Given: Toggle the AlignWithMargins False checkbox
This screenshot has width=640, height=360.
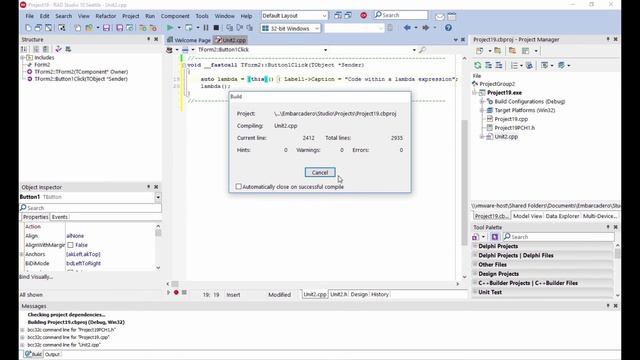Looking at the screenshot, I should (70, 245).
